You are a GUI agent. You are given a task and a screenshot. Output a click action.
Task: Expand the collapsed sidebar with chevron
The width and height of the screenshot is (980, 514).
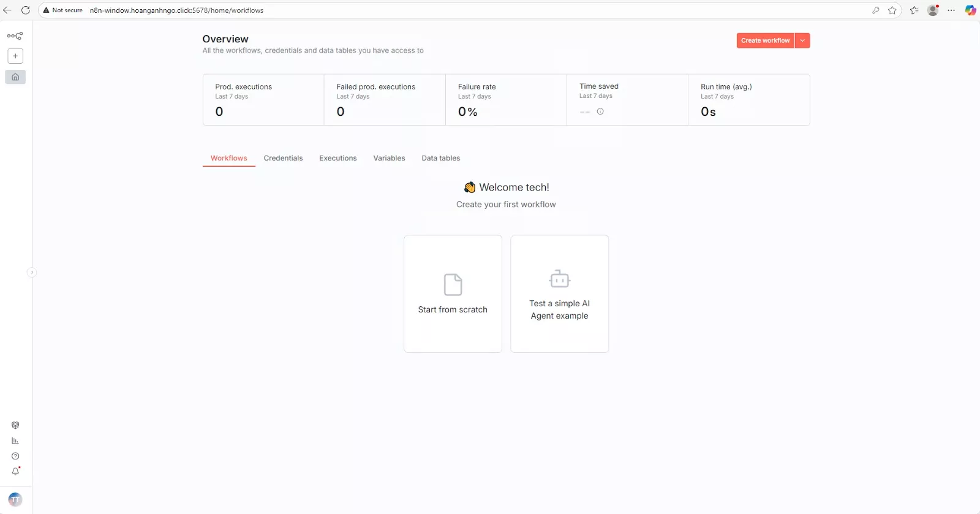[32, 273]
